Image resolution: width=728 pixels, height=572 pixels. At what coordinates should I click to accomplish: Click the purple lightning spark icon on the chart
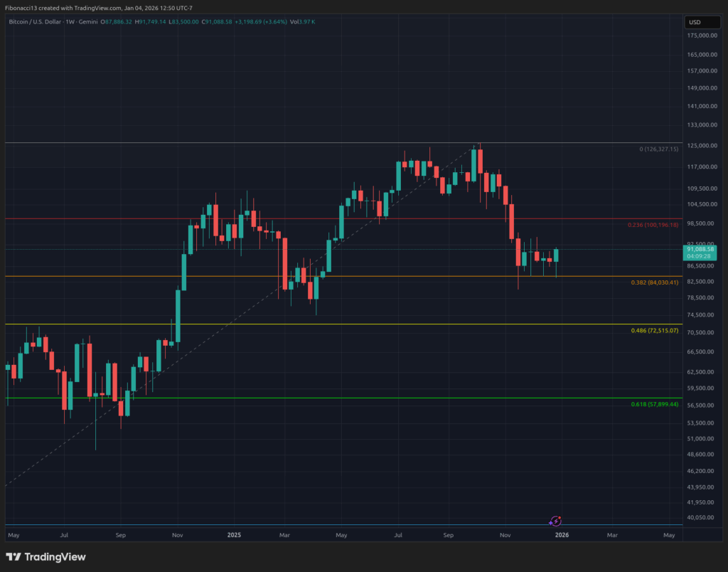coord(556,521)
